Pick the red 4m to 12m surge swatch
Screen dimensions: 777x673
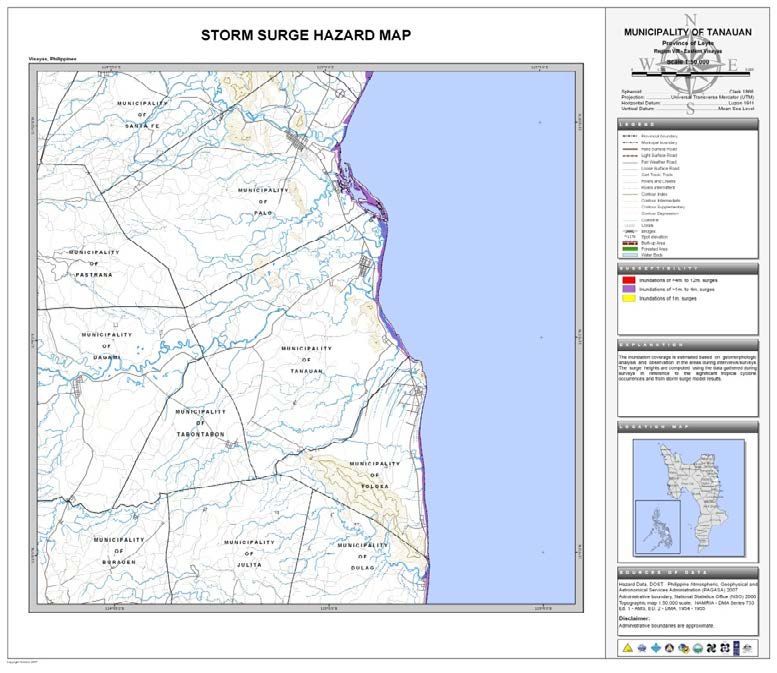(629, 281)
